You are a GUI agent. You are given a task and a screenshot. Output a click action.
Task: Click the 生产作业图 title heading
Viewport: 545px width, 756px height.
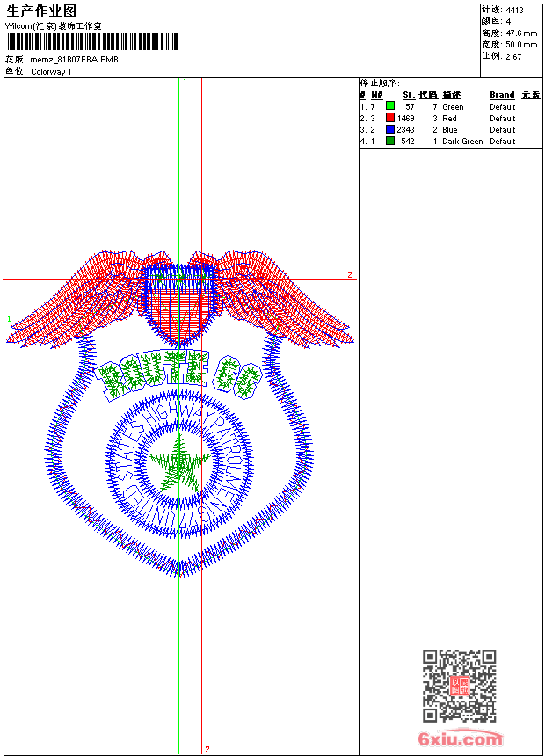[x=41, y=11]
